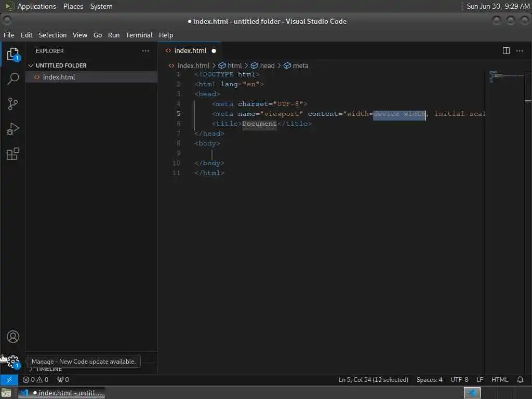Open the Accounts icon in activity bar
Viewport: 532px width, 399px height.
point(13,337)
